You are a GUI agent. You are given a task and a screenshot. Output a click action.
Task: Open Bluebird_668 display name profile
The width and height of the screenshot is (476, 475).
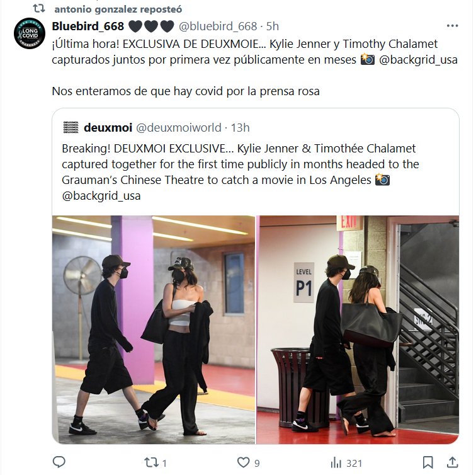(x=88, y=26)
